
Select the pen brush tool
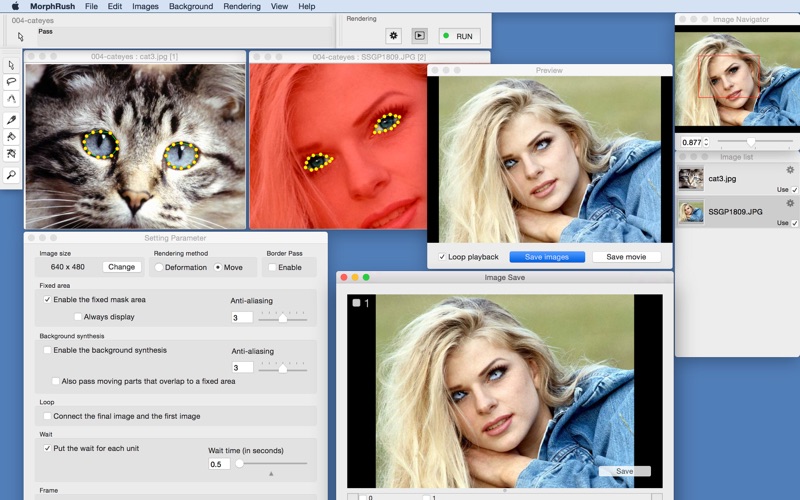11,120
